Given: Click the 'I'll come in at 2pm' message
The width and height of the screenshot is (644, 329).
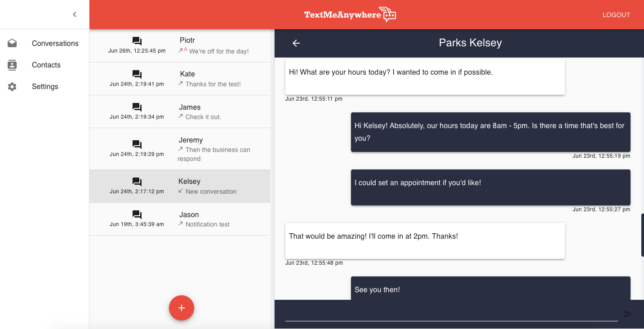Looking at the screenshot, I should [x=425, y=241].
